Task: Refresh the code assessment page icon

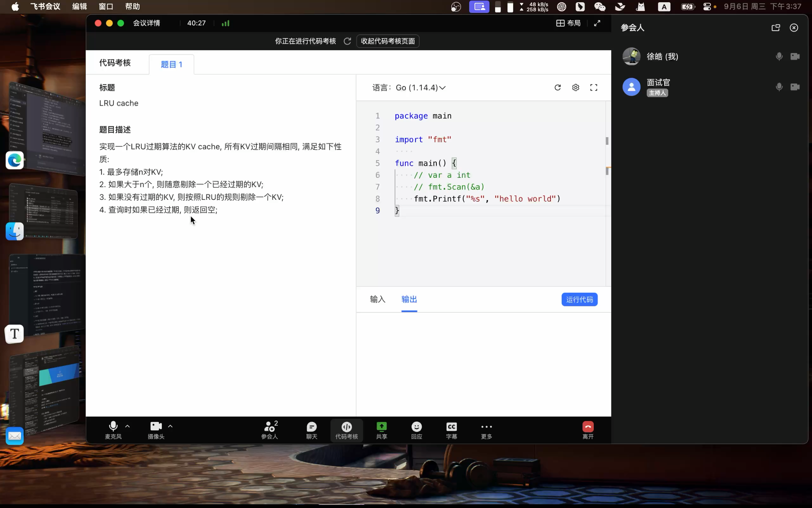Action: click(x=347, y=41)
